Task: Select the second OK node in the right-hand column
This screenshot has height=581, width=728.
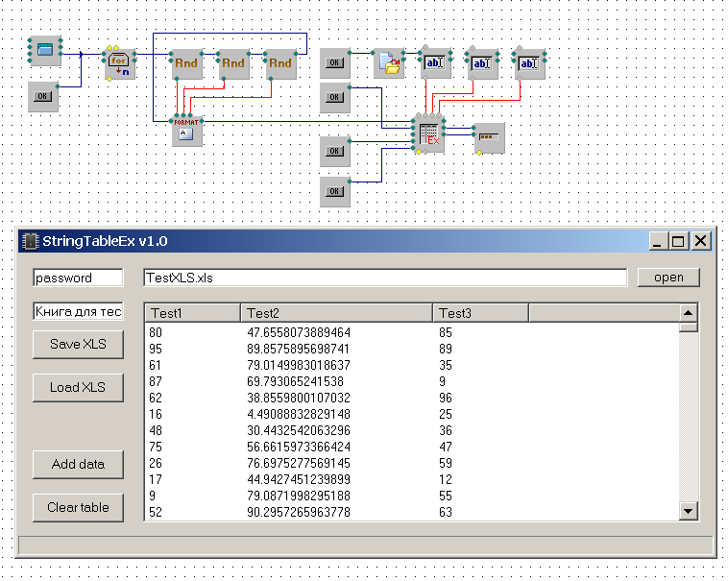Action: (x=335, y=97)
